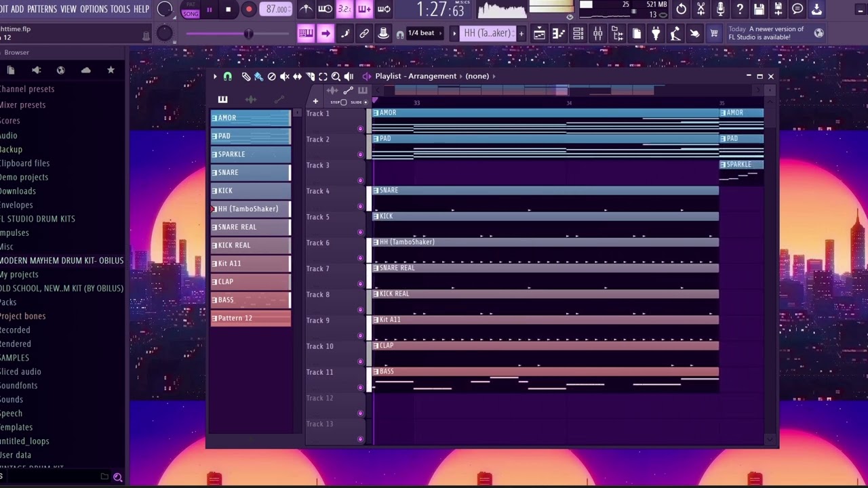Screen dimensions: 868x488
Task: Open the Mixer view from the toolbar
Action: pyautogui.click(x=598, y=33)
